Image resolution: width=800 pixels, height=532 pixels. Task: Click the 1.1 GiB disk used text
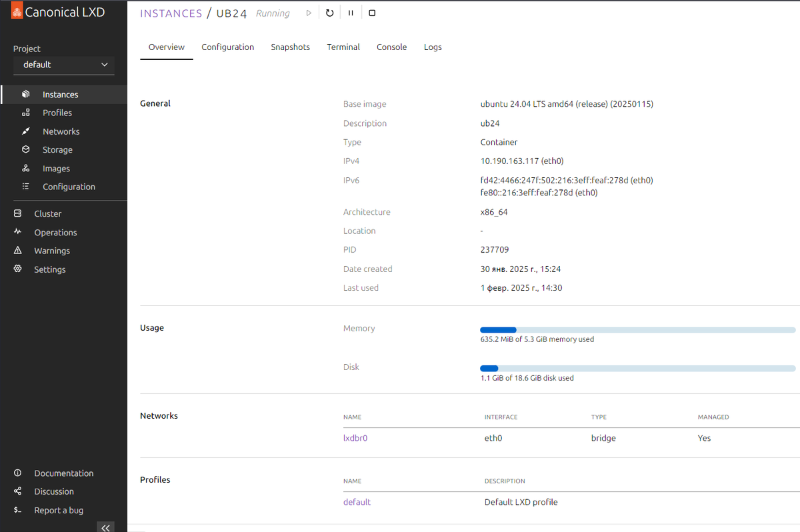pos(527,378)
